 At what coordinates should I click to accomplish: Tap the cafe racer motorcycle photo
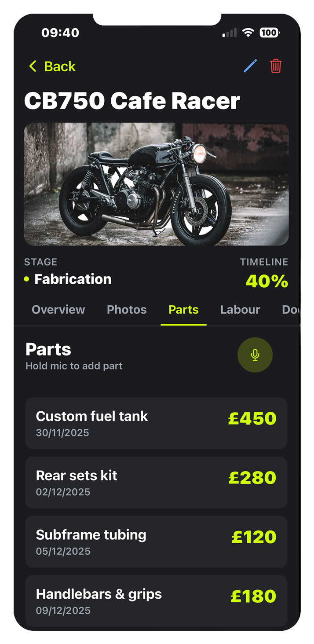[x=156, y=184]
